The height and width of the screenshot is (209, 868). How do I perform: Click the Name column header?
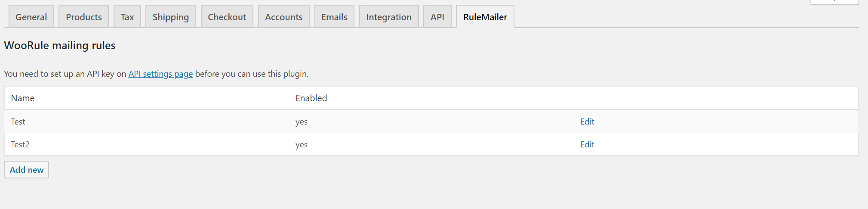click(x=23, y=98)
